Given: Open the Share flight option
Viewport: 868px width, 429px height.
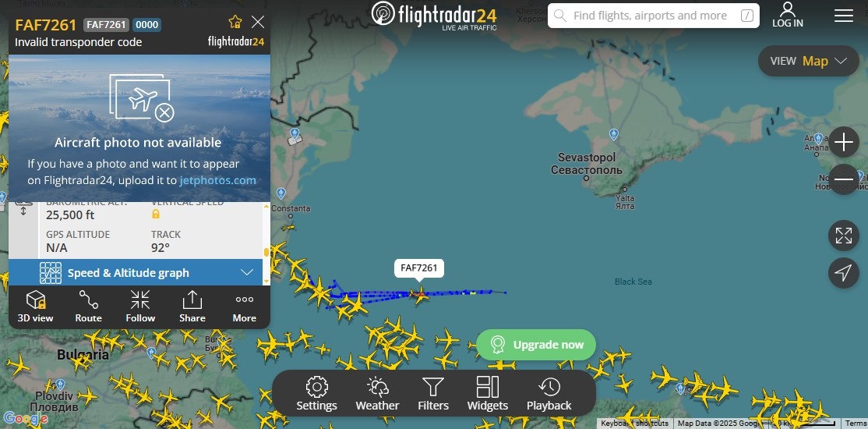Looking at the screenshot, I should click(192, 307).
